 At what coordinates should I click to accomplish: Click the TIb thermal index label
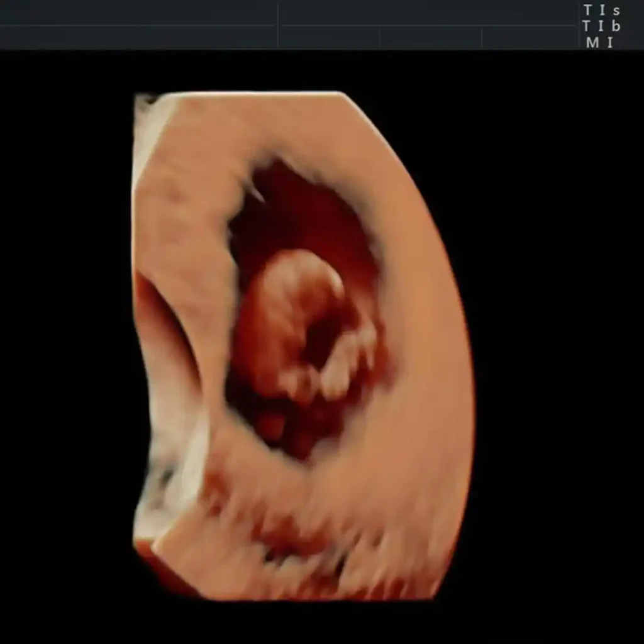point(602,26)
